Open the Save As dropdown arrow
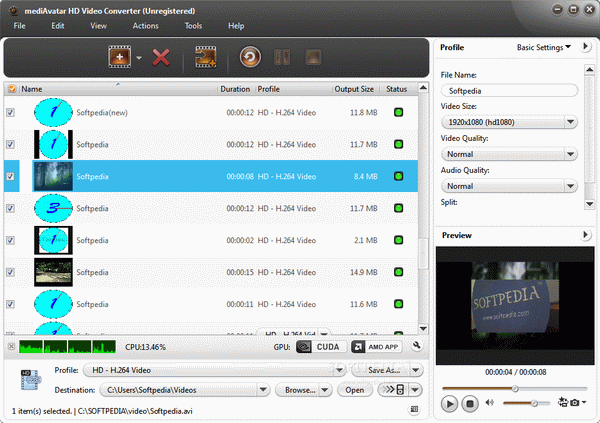 (x=416, y=370)
